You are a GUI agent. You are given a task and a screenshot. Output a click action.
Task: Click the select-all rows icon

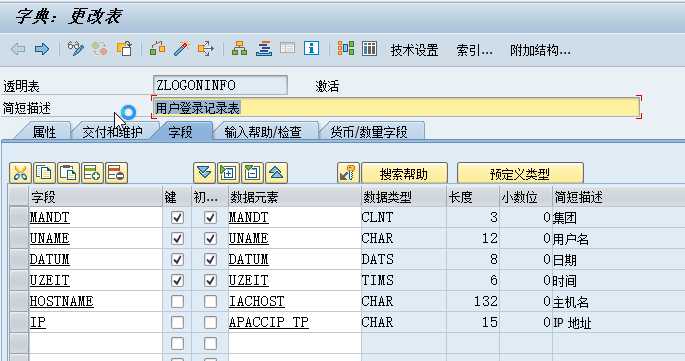click(x=228, y=173)
